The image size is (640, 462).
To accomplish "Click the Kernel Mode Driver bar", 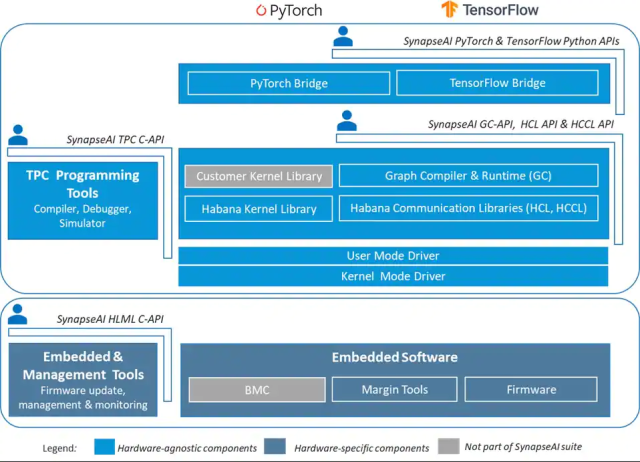I will point(393,276).
